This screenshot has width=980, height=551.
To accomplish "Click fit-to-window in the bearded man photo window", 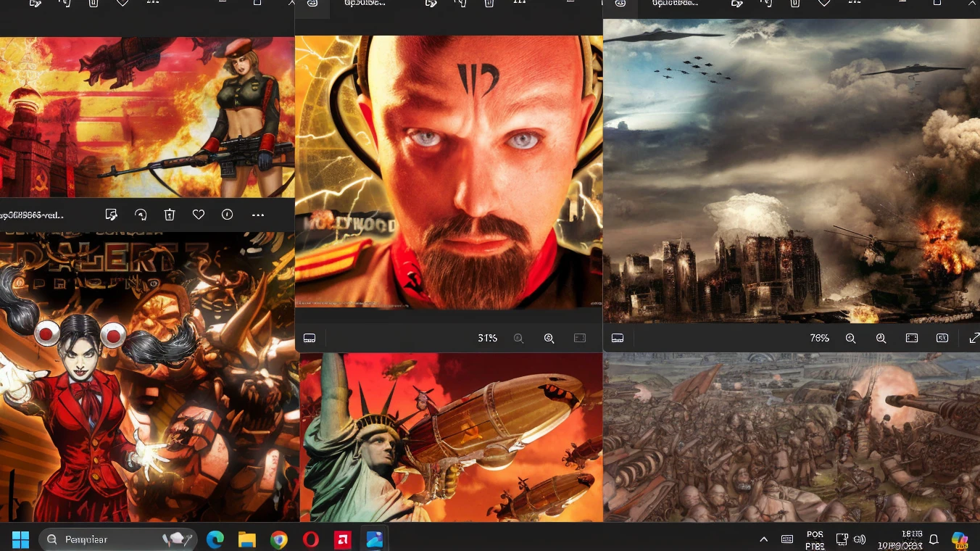I will pyautogui.click(x=579, y=338).
